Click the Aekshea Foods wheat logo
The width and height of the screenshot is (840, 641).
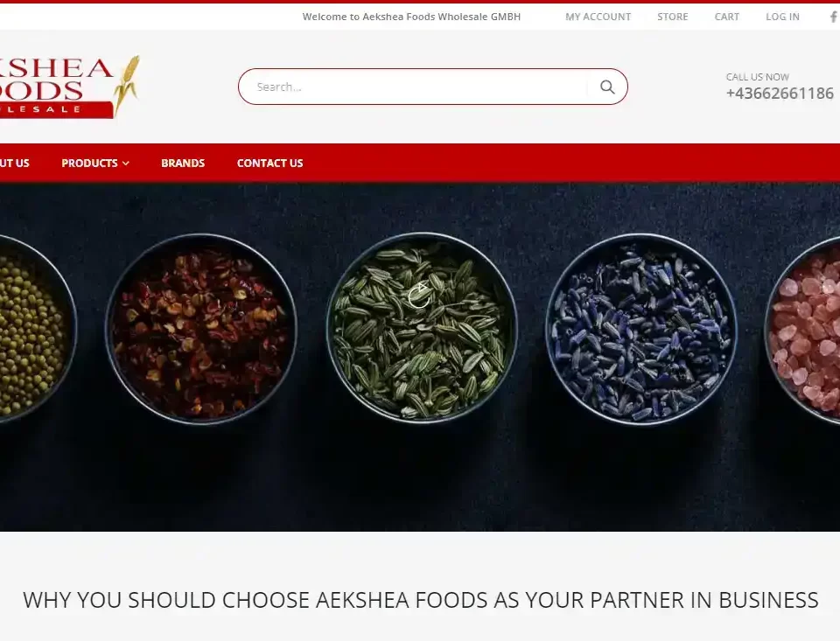70,87
